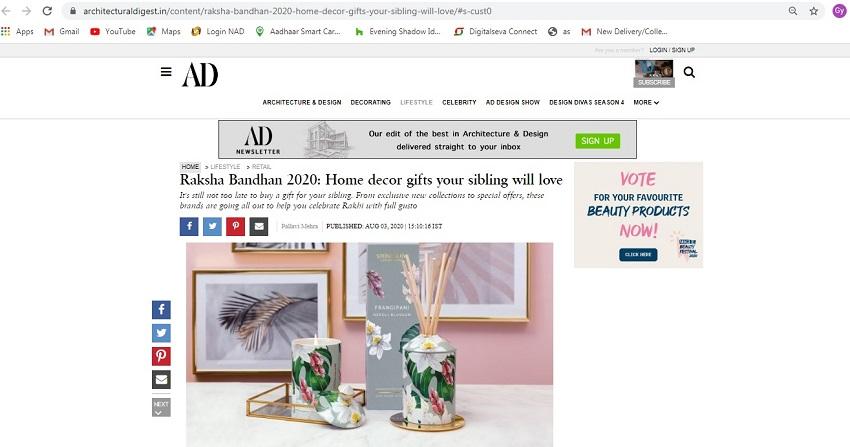The image size is (850, 447).
Task: Click the browser address bar URL
Action: 287,11
